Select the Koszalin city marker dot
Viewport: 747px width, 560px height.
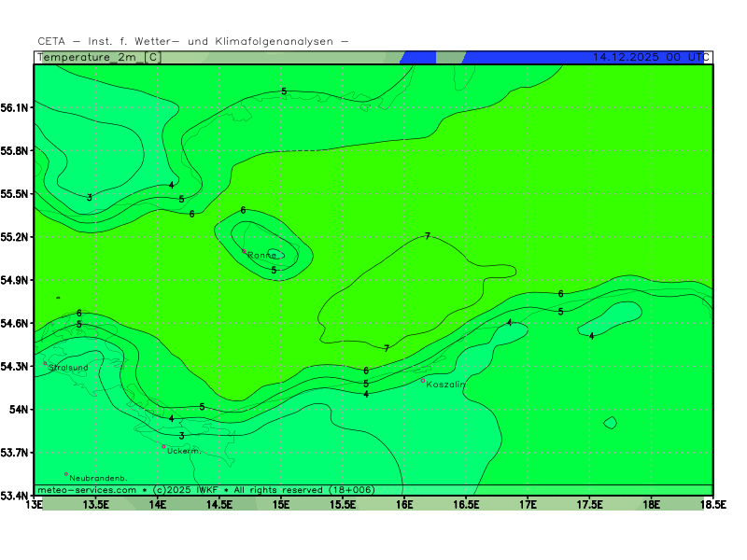(x=423, y=380)
